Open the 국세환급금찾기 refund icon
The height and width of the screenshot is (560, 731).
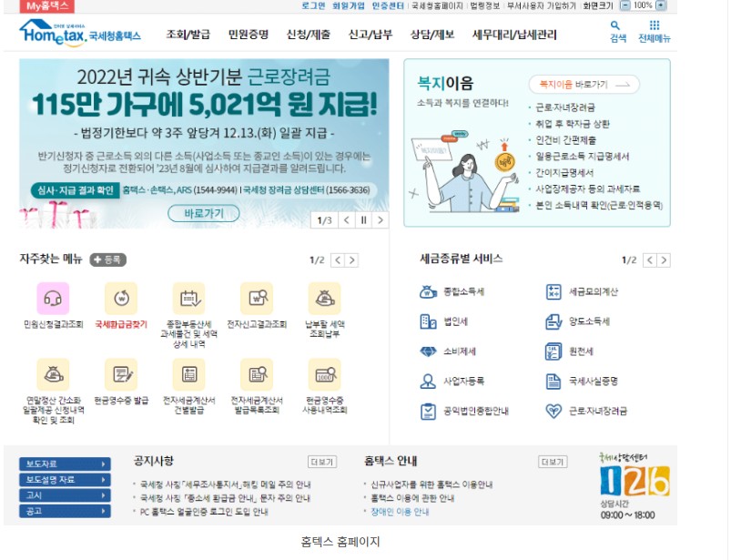pos(121,299)
